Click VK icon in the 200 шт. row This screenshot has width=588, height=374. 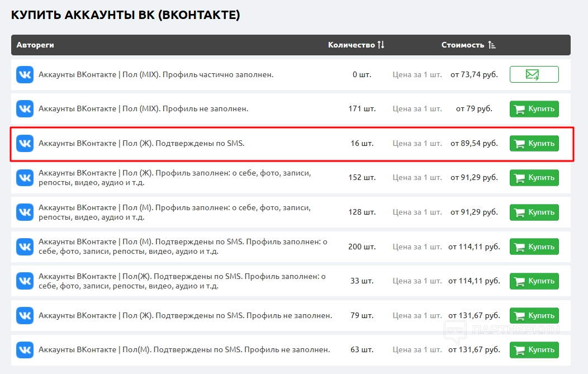point(25,247)
